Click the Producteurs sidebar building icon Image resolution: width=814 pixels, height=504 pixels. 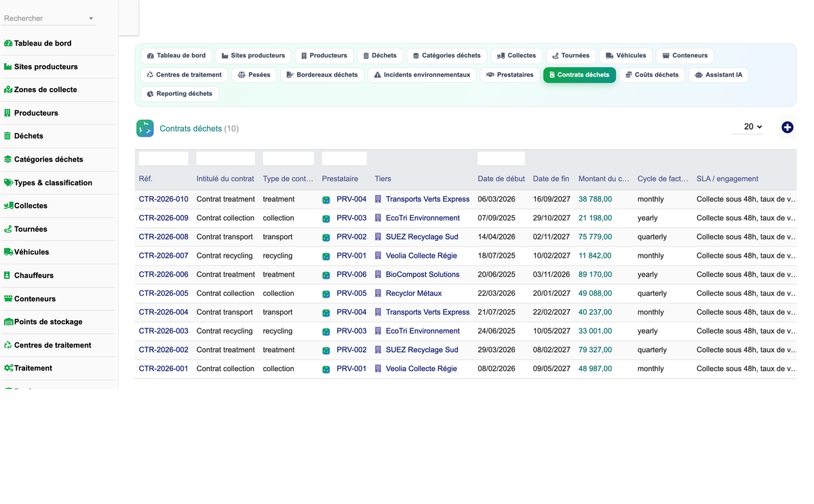pyautogui.click(x=7, y=113)
